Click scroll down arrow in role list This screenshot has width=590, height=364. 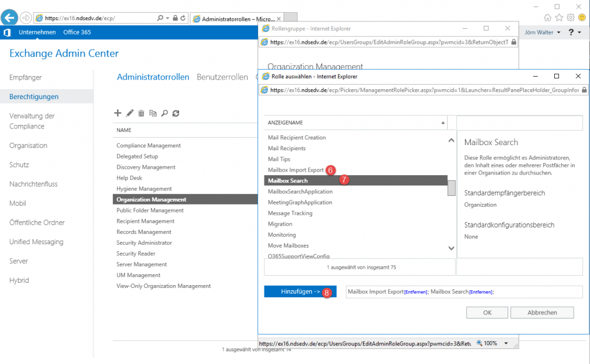[451, 248]
